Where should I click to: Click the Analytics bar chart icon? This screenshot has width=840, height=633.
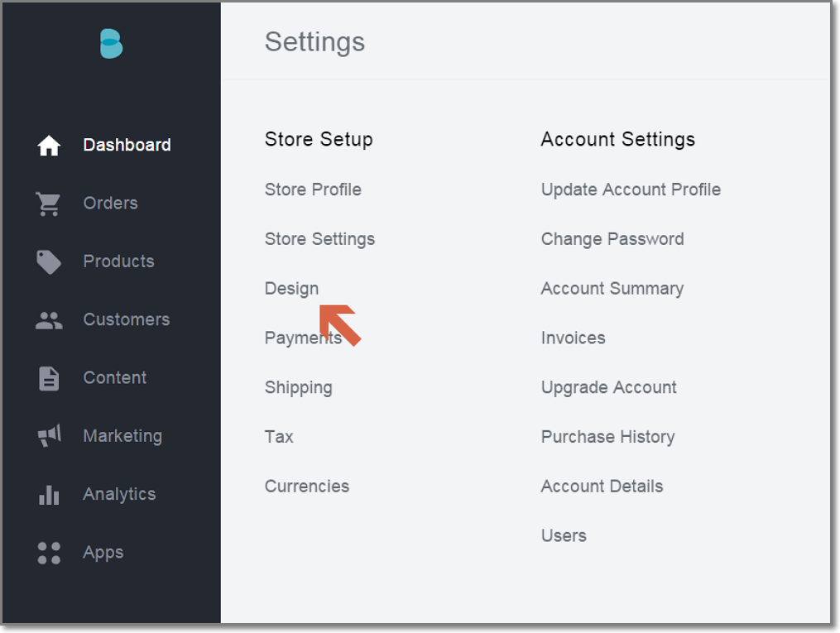point(49,495)
